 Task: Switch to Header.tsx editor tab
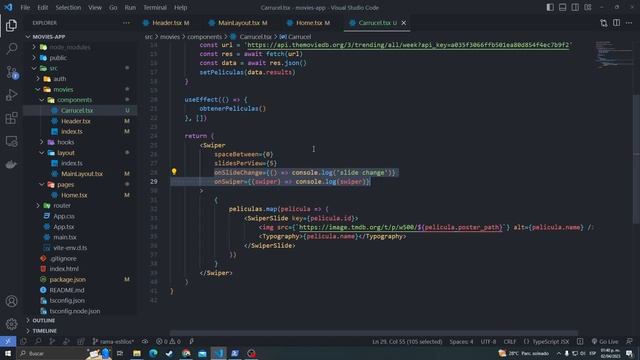pyautogui.click(x=170, y=23)
